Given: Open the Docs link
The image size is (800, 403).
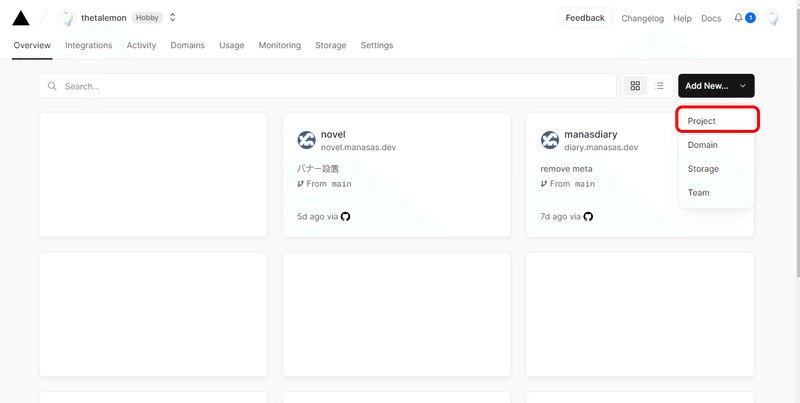Looking at the screenshot, I should [711, 18].
